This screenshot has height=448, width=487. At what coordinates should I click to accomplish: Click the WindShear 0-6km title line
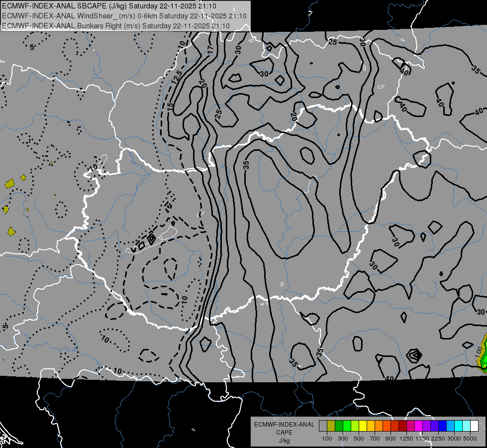124,16
